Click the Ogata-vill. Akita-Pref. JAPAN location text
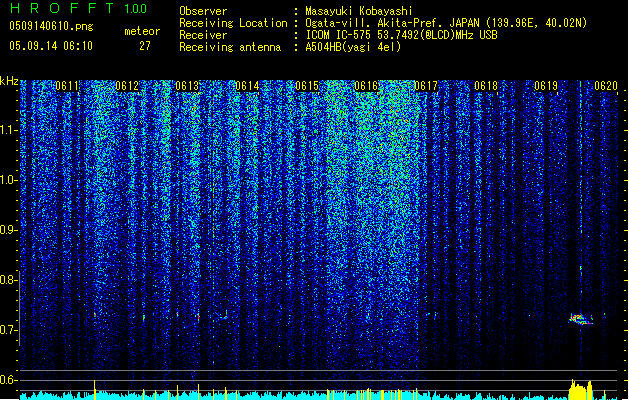This screenshot has height=400, width=629. tap(446, 23)
